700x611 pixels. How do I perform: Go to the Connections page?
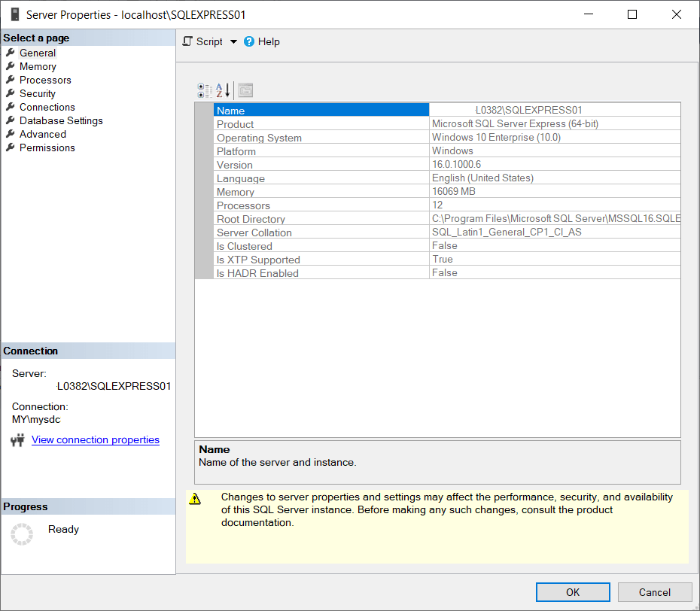click(47, 107)
